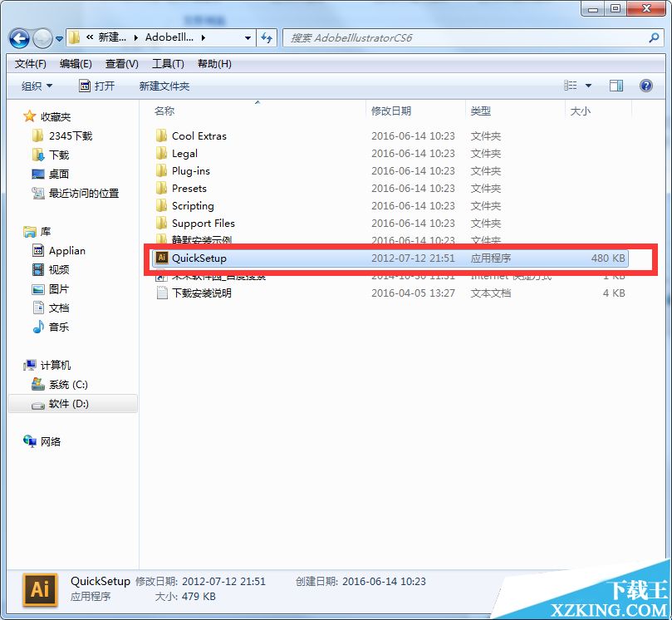Screen dimensions: 672x620
Task: Open the view options dropdown arrow
Action: tap(588, 86)
